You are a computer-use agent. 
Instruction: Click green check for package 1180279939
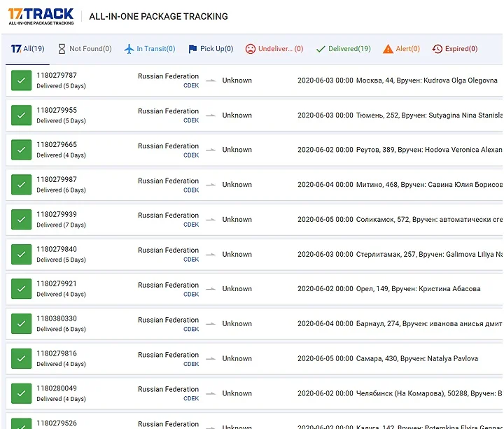pyautogui.click(x=21, y=220)
